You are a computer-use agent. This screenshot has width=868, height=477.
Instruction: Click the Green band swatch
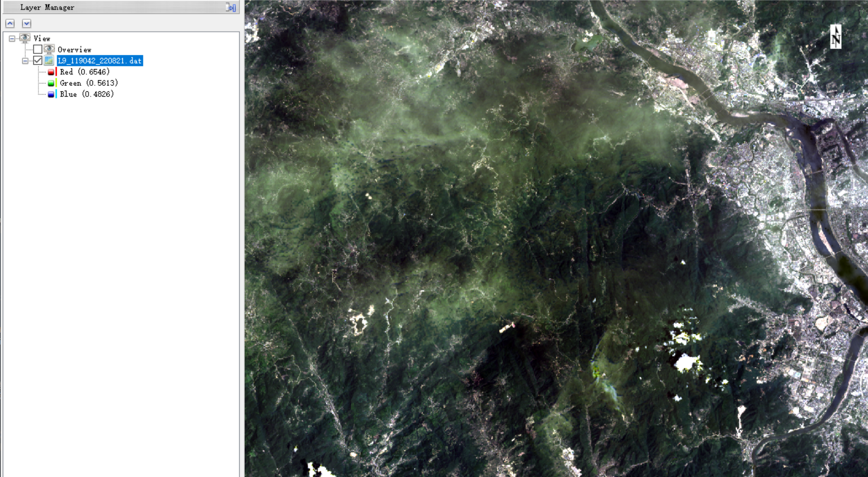[x=51, y=83]
